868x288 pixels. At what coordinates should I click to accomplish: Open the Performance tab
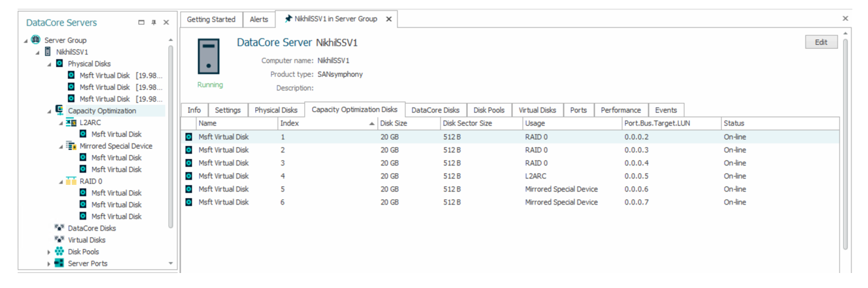tap(621, 110)
